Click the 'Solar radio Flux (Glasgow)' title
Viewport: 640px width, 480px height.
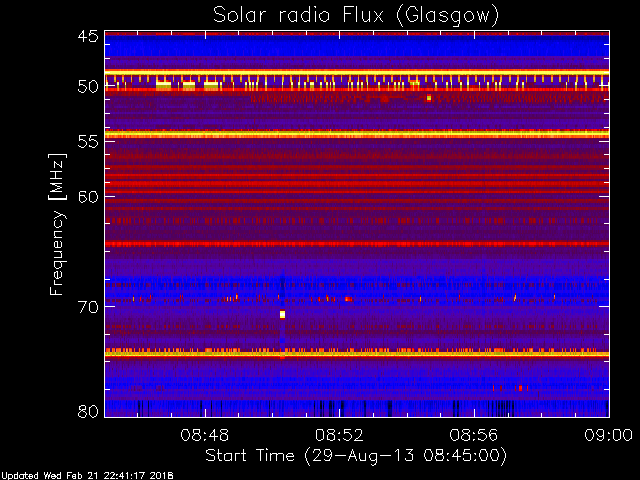pos(356,16)
